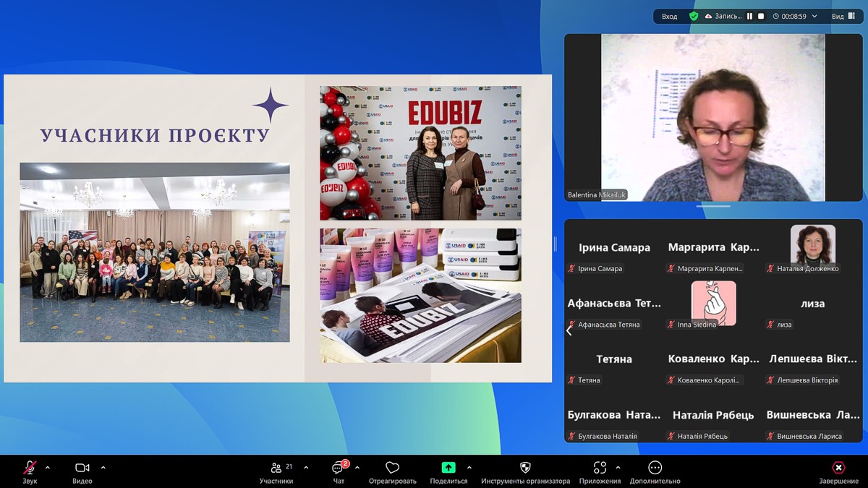Click the EDUBIZ merchandise photo on slide
This screenshot has width=868, height=488.
(x=420, y=296)
